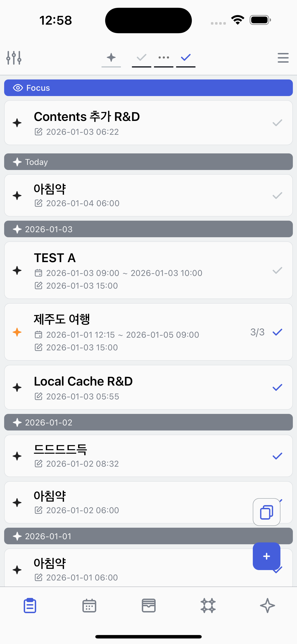Uncheck the Local Cache R&D task
Image resolution: width=297 pixels, height=644 pixels.
(277, 387)
